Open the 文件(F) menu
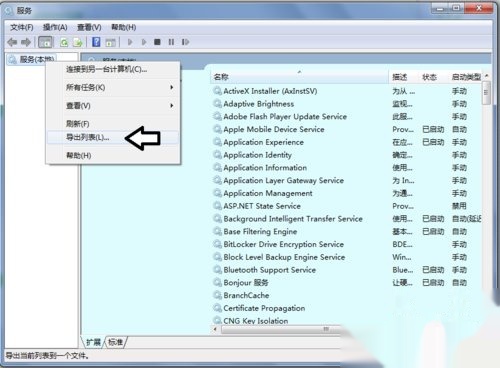Viewport: 500px width, 368px height. tap(22, 27)
